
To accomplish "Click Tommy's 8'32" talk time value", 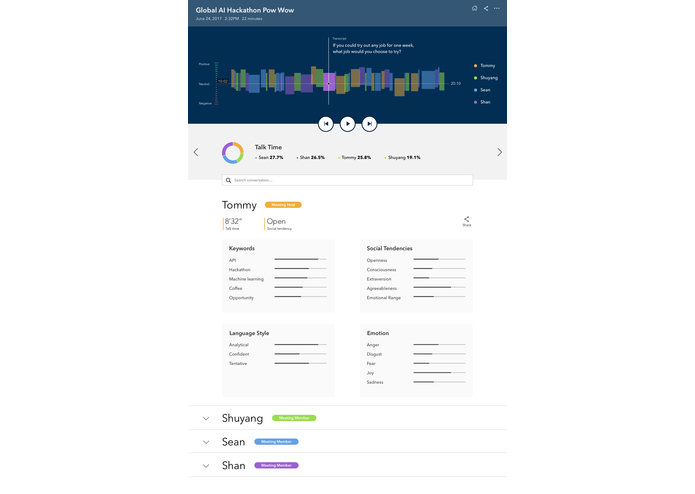I will (x=233, y=221).
